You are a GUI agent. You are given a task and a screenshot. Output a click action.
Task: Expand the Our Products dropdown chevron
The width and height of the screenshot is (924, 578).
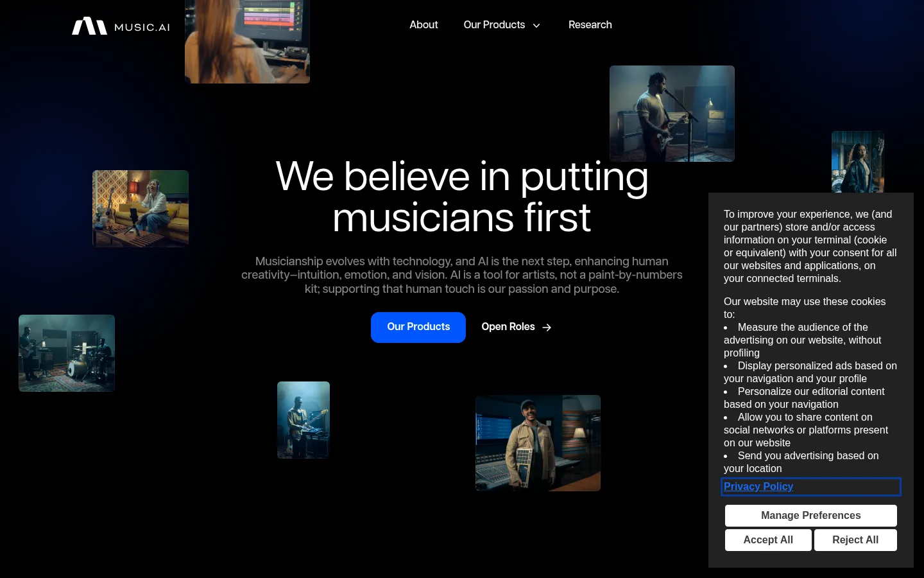536,26
